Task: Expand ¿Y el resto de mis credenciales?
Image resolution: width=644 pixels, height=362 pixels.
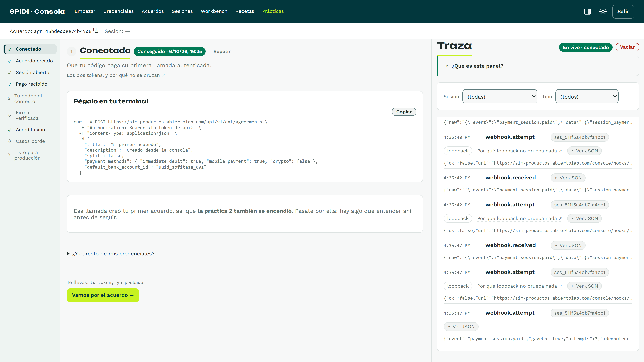Action: pyautogui.click(x=111, y=254)
